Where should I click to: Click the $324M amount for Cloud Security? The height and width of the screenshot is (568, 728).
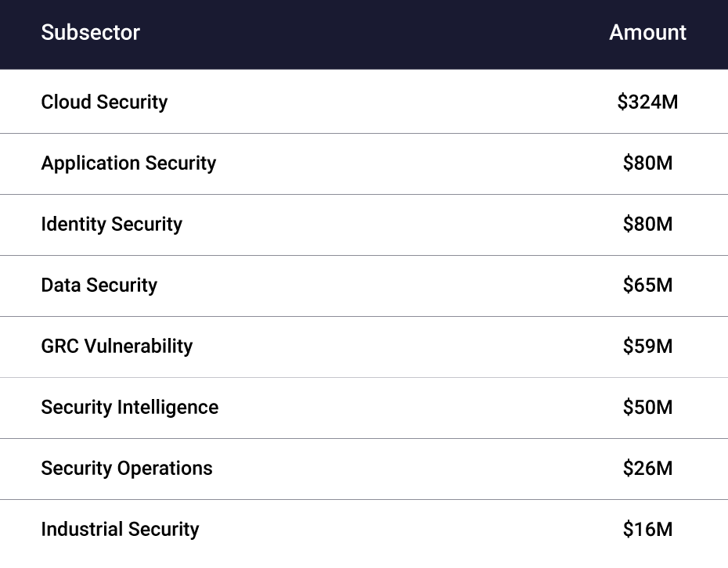coord(647,102)
